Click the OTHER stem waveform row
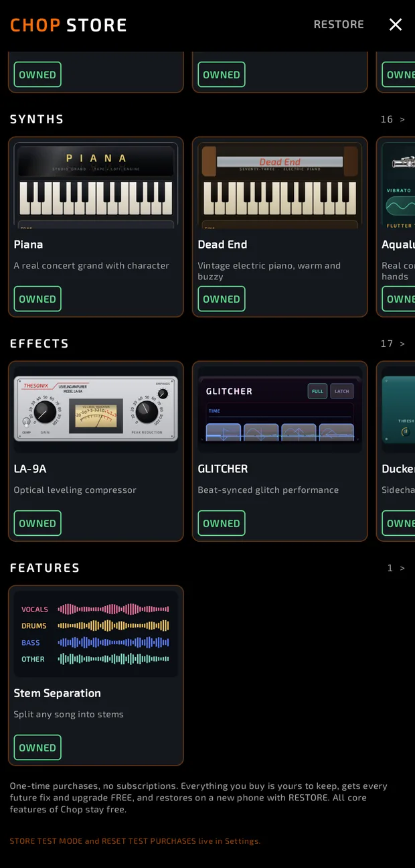 tap(95, 659)
